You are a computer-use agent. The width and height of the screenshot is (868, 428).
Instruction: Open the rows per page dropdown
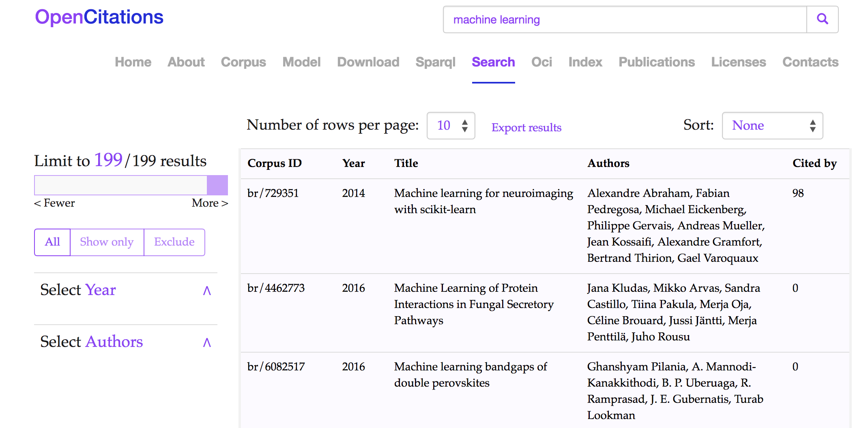click(451, 126)
